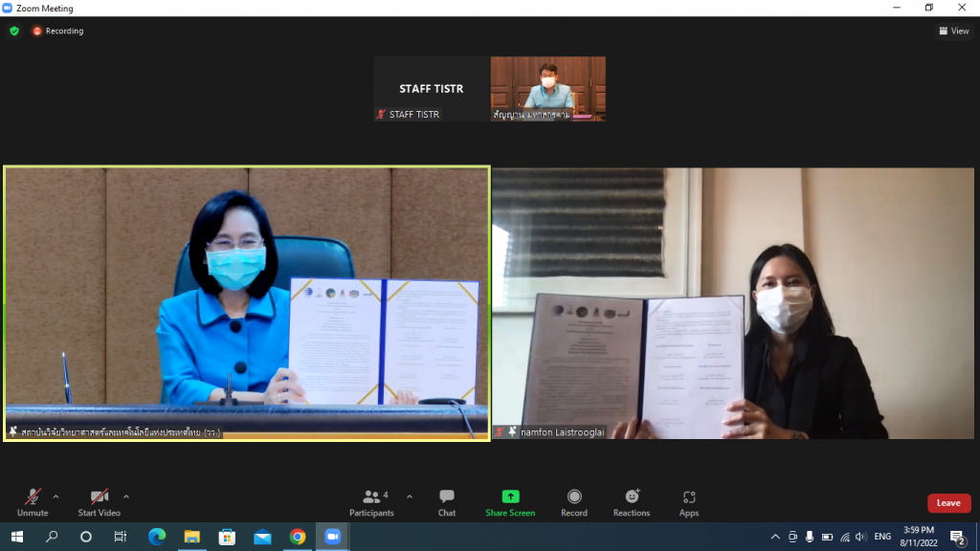
Task: Click the green encryption shield icon
Action: click(14, 31)
